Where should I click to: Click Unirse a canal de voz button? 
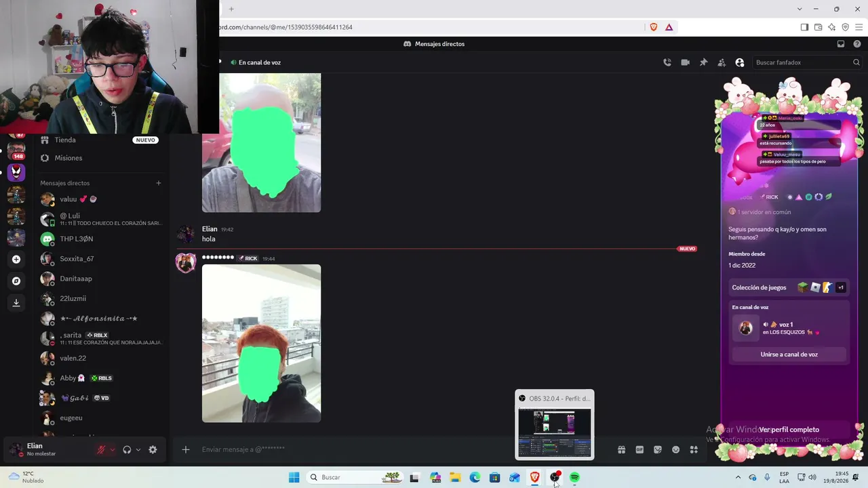click(x=789, y=354)
